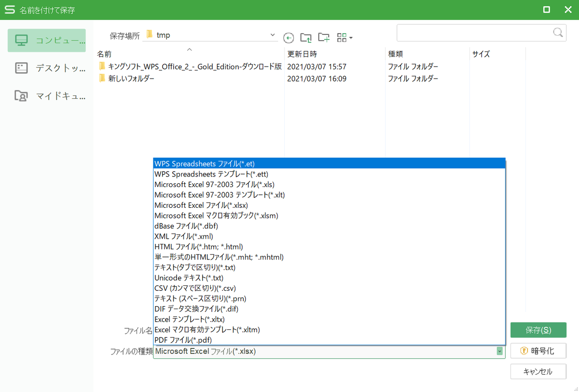Choose テキスト (スペース区切り)(*.prn) format

tap(329, 298)
